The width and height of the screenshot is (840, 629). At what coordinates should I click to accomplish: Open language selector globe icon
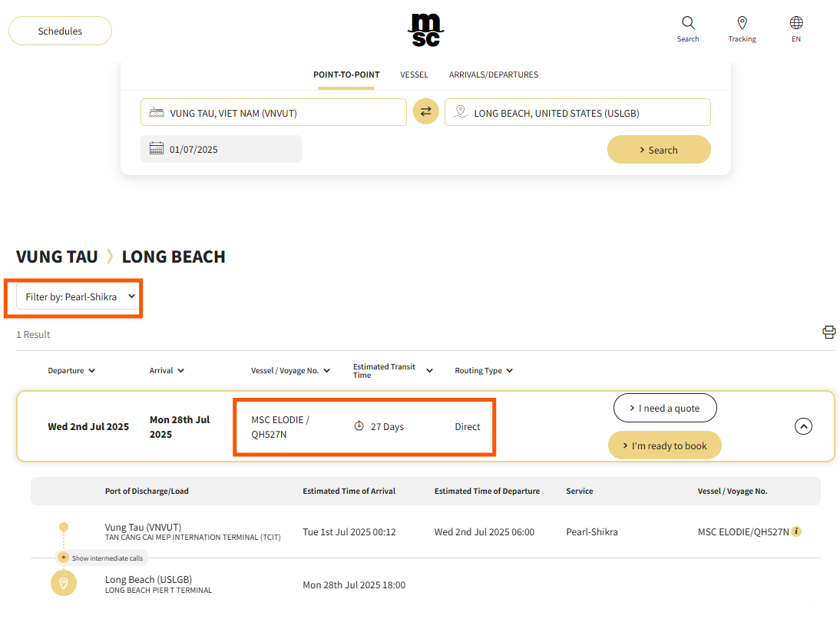tap(796, 23)
